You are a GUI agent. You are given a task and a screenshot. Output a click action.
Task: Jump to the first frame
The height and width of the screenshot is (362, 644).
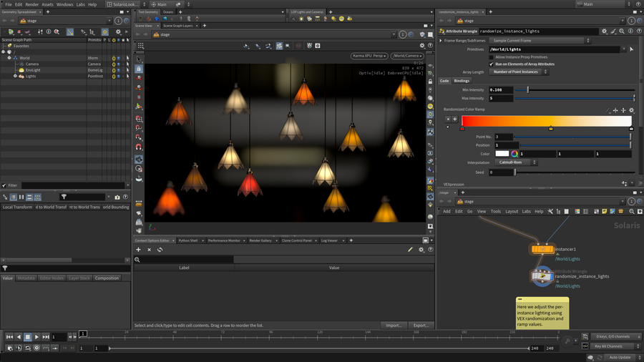pyautogui.click(x=9, y=336)
